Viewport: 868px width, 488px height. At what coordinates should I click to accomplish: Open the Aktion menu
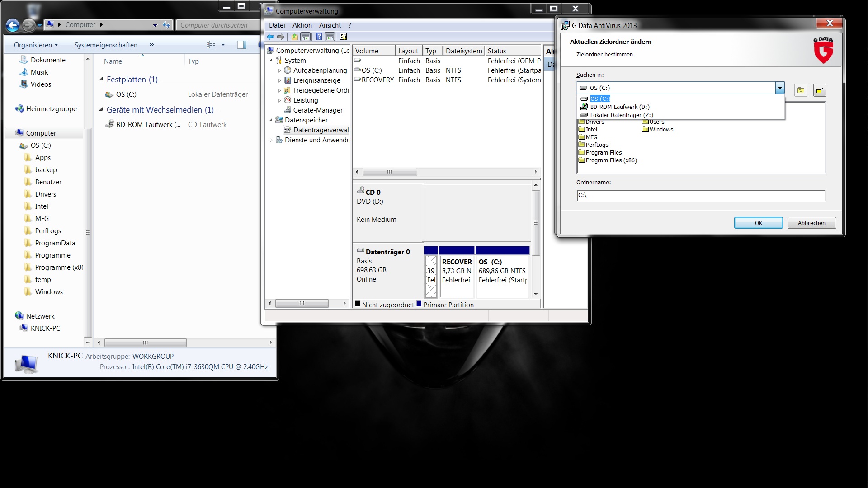(x=302, y=25)
